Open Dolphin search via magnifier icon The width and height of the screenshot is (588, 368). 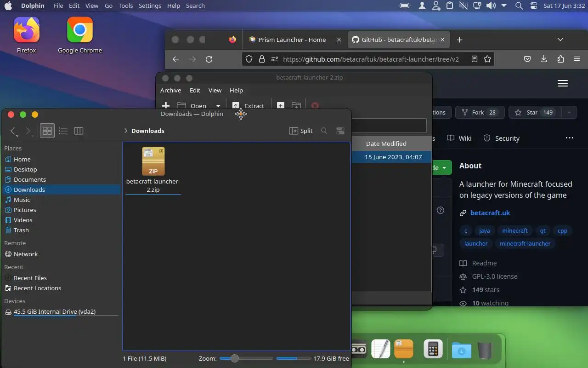pos(324,131)
